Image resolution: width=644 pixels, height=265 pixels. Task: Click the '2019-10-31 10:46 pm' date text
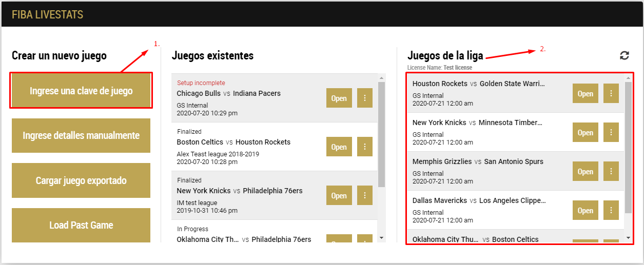pyautogui.click(x=207, y=210)
